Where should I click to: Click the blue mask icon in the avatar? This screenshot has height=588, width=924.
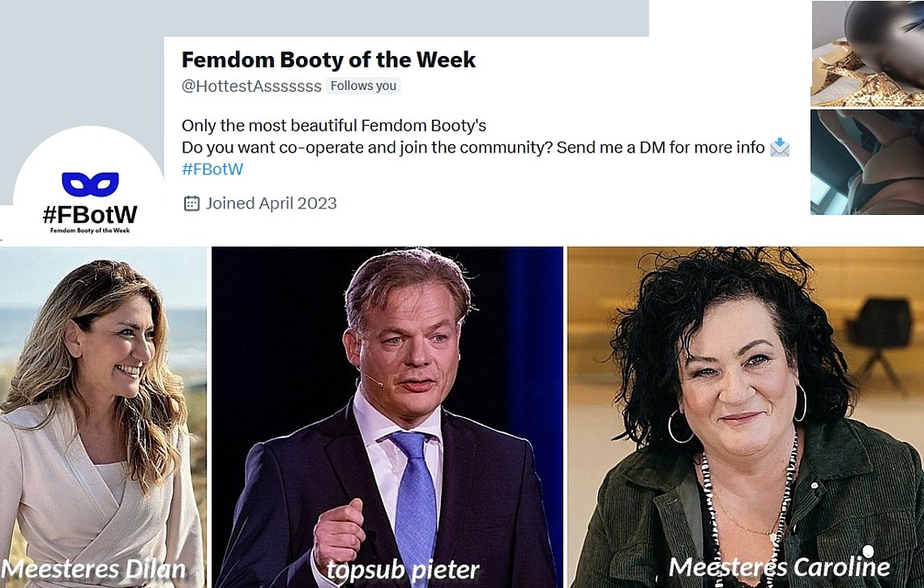(90, 184)
